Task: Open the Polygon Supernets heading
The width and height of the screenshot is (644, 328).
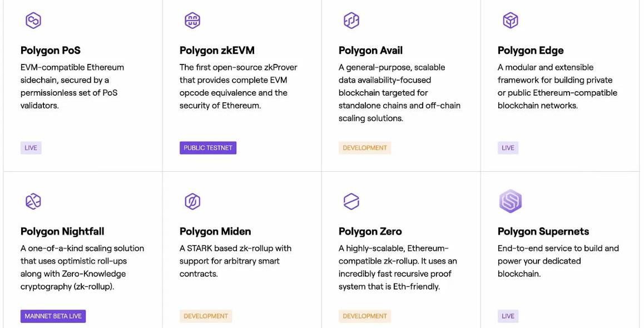Action: point(543,231)
